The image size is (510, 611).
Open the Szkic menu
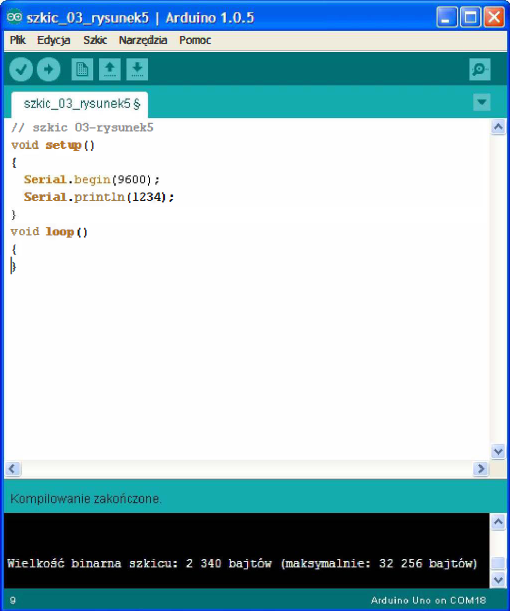(x=95, y=40)
